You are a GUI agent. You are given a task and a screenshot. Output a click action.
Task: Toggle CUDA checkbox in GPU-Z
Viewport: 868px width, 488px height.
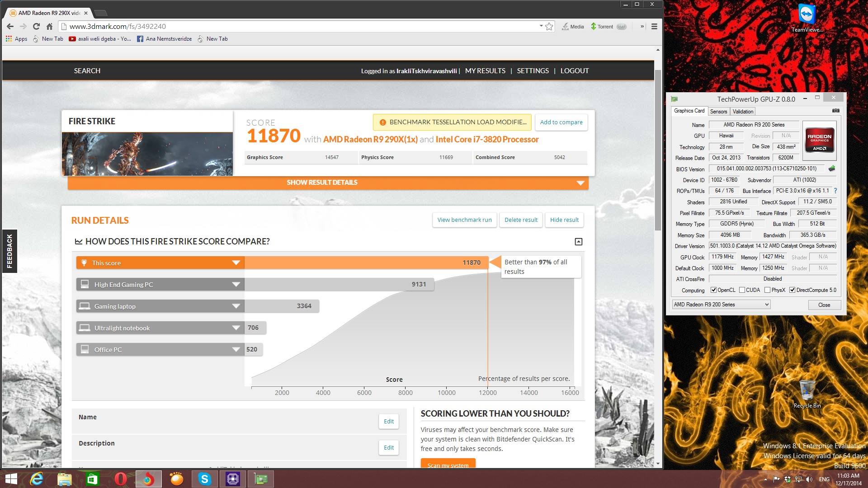(742, 290)
